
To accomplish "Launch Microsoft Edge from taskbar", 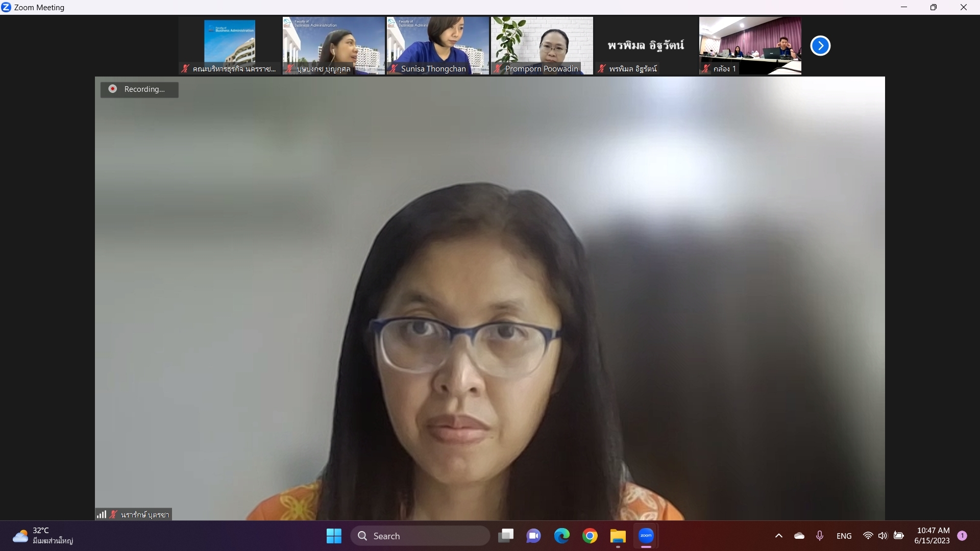I will [561, 536].
